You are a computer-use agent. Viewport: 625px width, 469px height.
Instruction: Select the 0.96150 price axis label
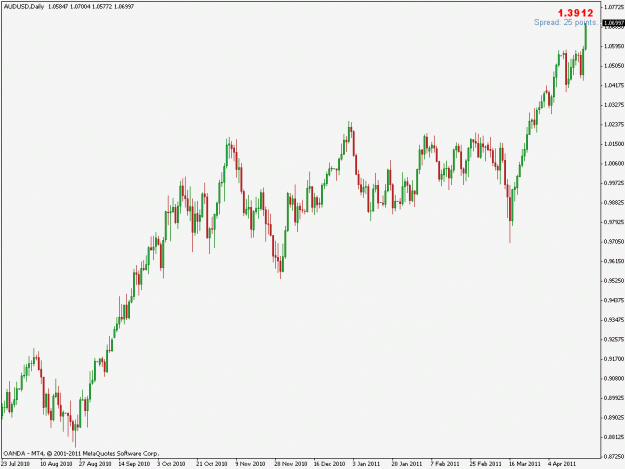click(x=614, y=261)
